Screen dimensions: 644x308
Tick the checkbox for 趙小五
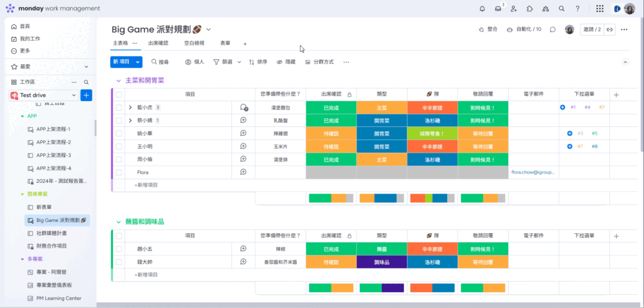click(119, 249)
